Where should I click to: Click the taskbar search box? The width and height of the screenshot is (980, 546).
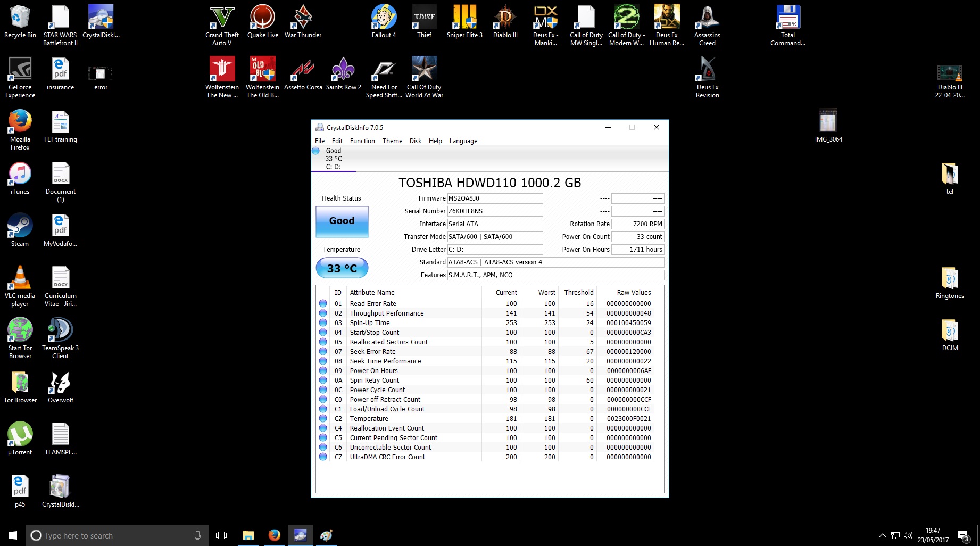point(117,535)
